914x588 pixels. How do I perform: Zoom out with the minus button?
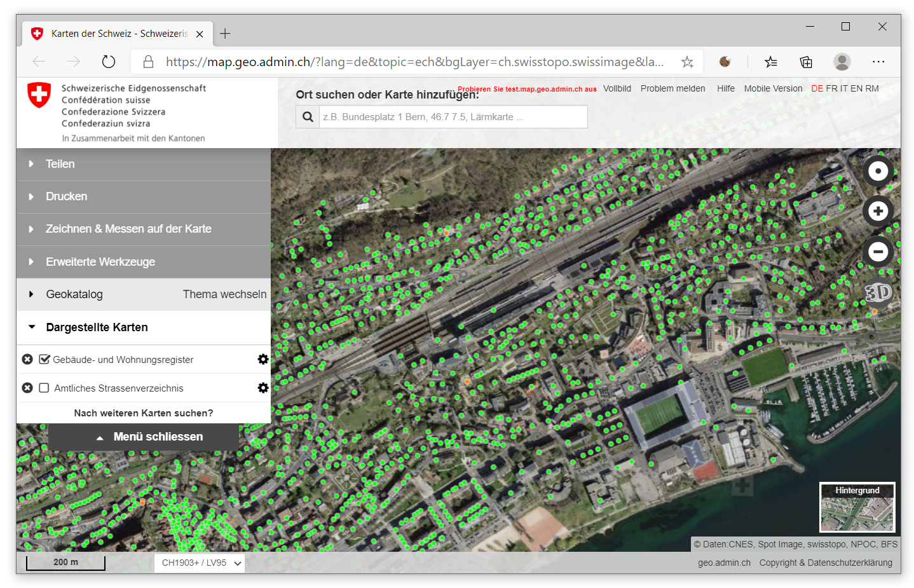pos(878,252)
